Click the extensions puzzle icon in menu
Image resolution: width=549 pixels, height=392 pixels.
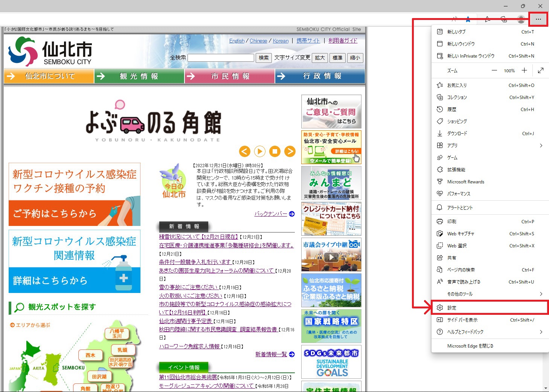pyautogui.click(x=439, y=169)
